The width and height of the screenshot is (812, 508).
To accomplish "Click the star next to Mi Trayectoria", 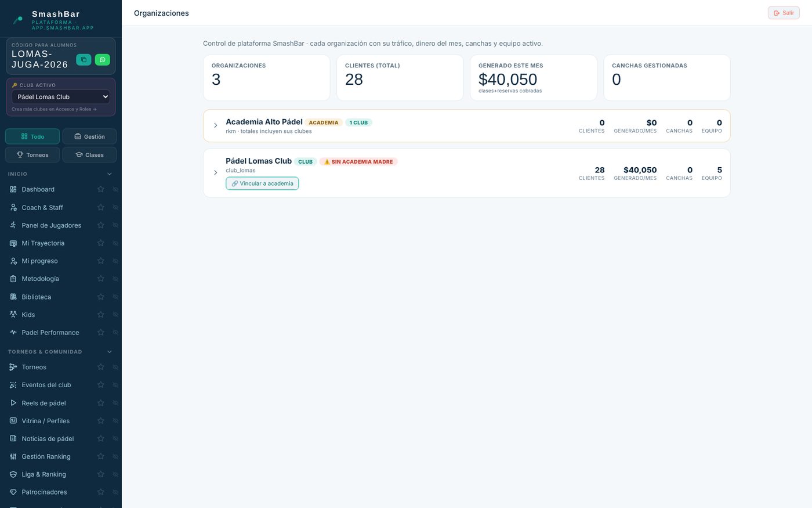I will 101,243.
